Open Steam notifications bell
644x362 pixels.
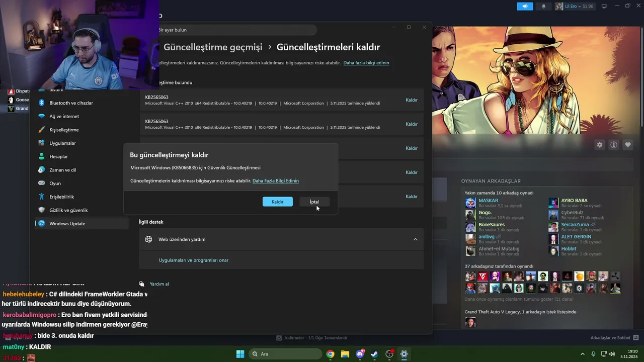pos(543,6)
